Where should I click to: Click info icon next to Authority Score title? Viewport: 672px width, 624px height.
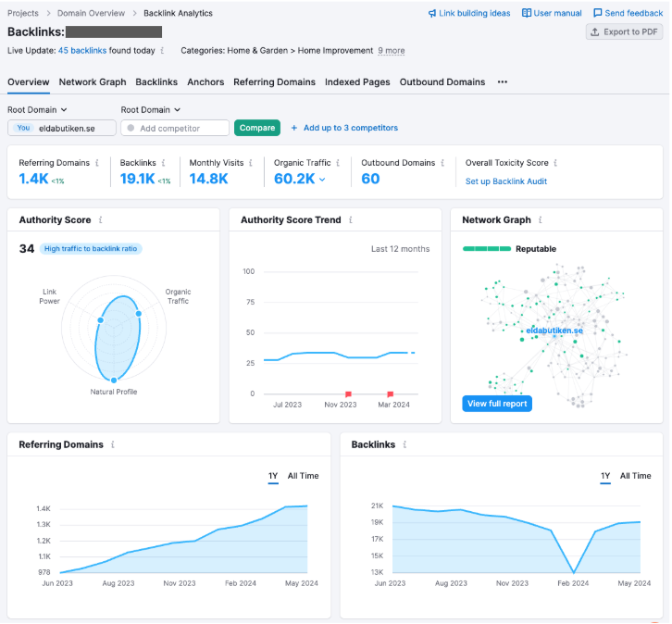(x=101, y=220)
